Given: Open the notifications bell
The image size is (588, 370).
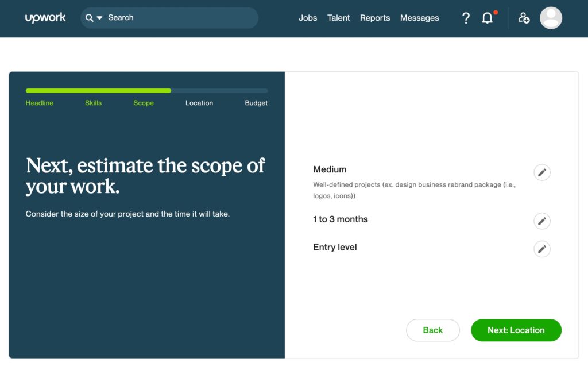Looking at the screenshot, I should 487,18.
